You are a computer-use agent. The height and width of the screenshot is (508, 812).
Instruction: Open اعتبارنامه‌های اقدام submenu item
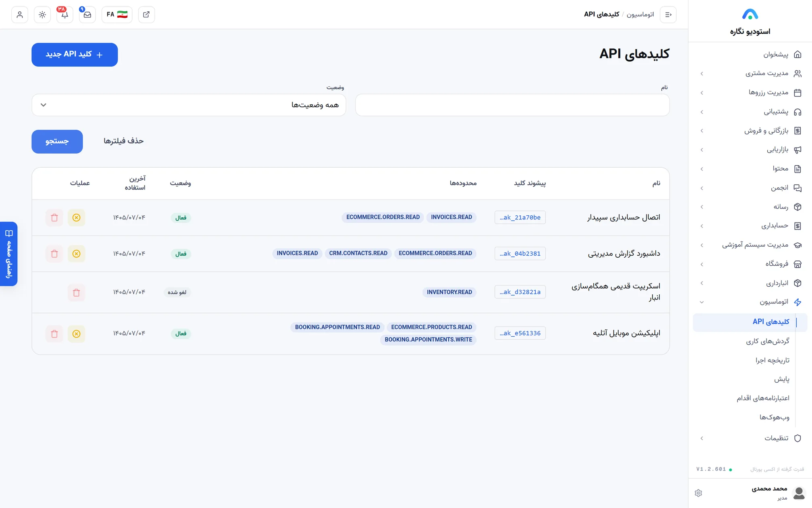pyautogui.click(x=763, y=398)
